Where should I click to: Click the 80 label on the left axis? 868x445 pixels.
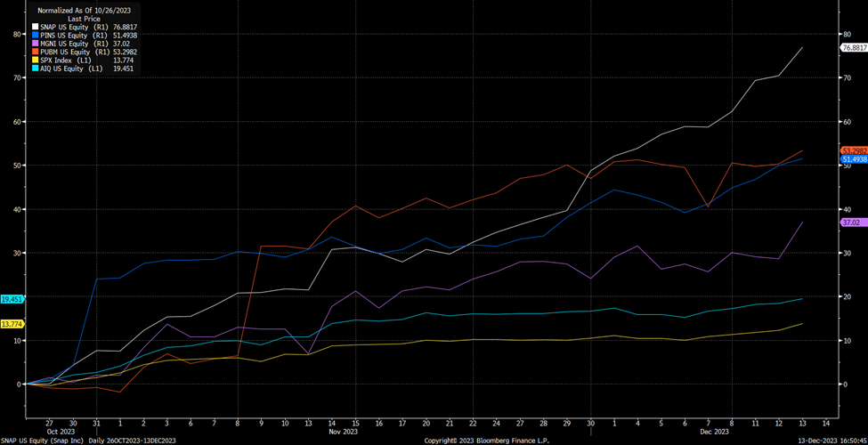click(17, 34)
